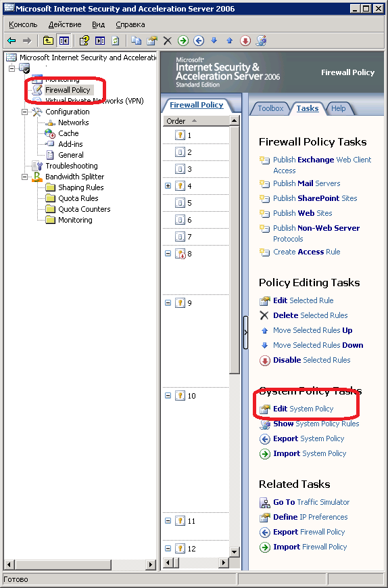Click Publish SharePoint Sites link
This screenshot has height=588, width=388.
[315, 198]
